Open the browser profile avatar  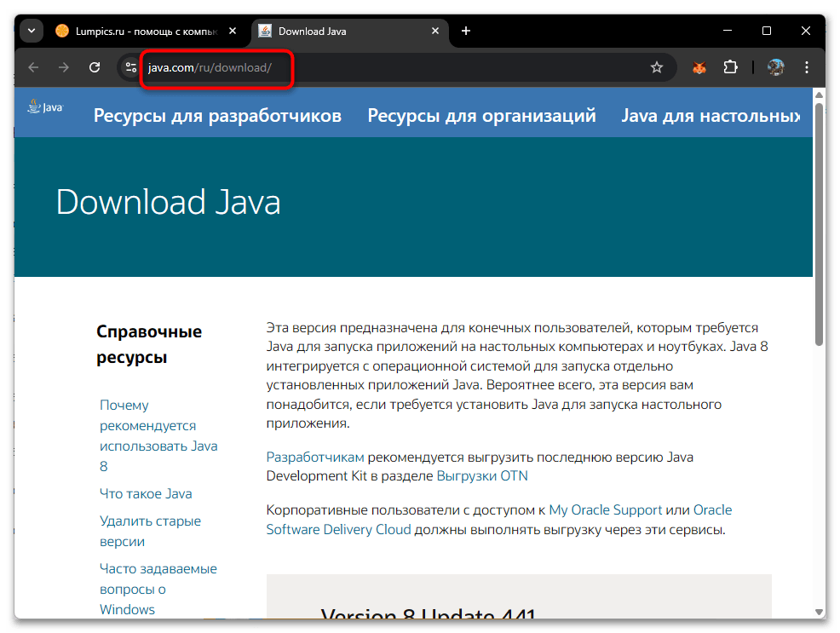pos(776,67)
